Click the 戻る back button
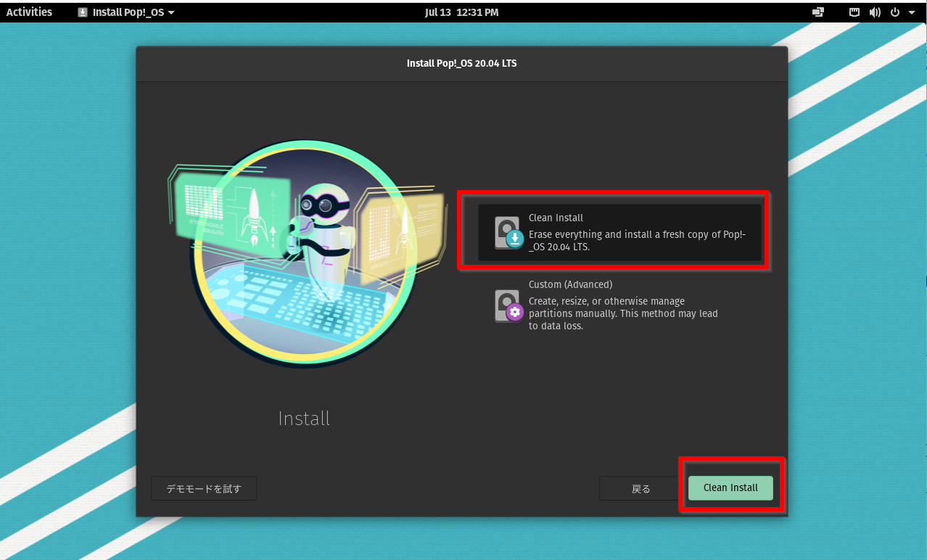The width and height of the screenshot is (927, 560). (x=641, y=488)
